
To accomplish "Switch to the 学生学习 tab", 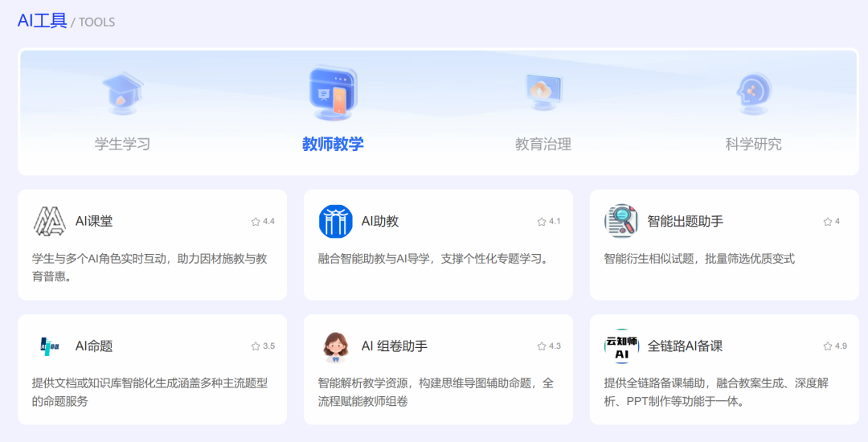I will point(122,144).
